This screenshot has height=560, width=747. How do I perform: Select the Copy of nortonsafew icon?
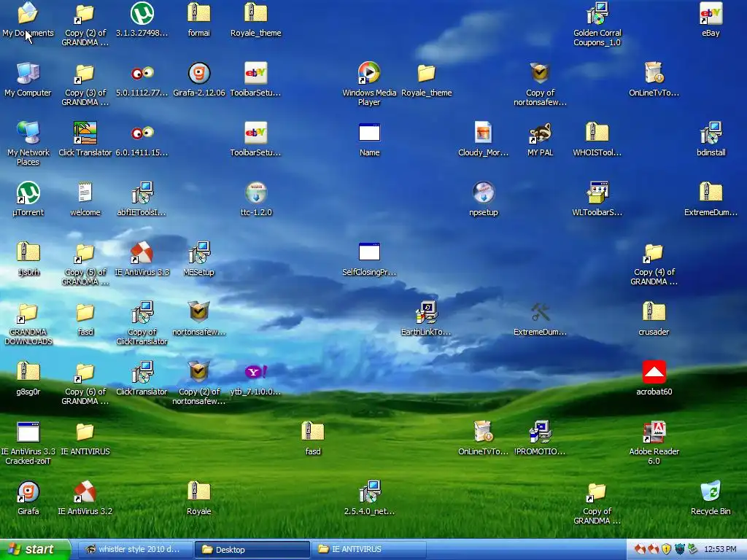coord(540,84)
